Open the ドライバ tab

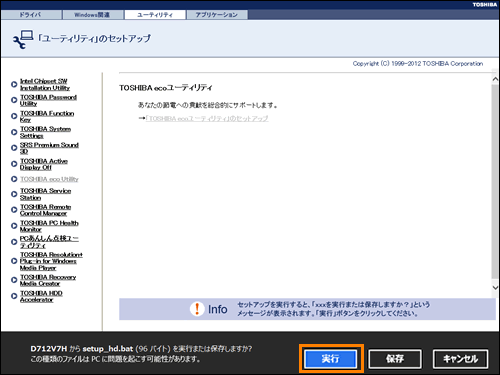pyautogui.click(x=31, y=15)
